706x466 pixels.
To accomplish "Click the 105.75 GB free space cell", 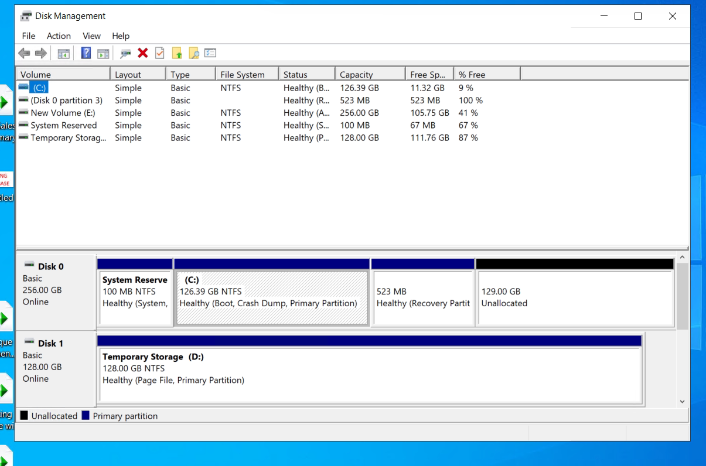I will tap(430, 113).
